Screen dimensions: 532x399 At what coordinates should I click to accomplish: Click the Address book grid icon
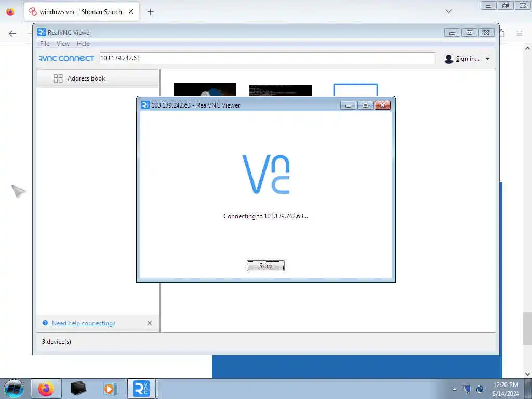(x=58, y=78)
